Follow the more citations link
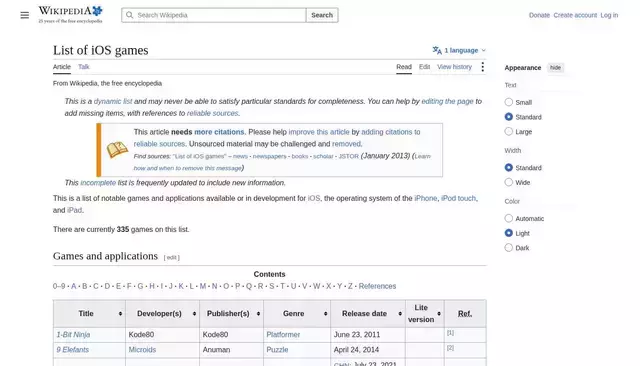The width and height of the screenshot is (640, 366). pos(219,132)
